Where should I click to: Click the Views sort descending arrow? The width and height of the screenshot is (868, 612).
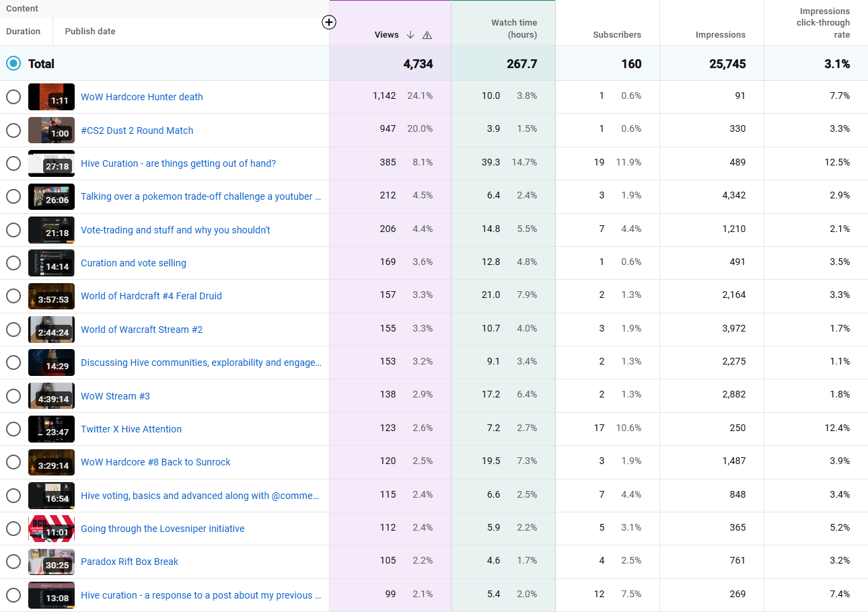pos(410,35)
